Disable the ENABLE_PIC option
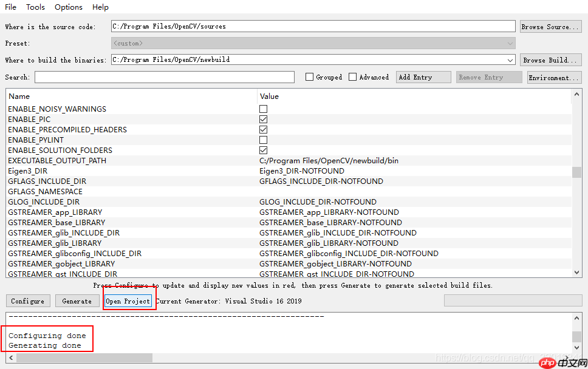The width and height of the screenshot is (588, 369). (x=263, y=119)
